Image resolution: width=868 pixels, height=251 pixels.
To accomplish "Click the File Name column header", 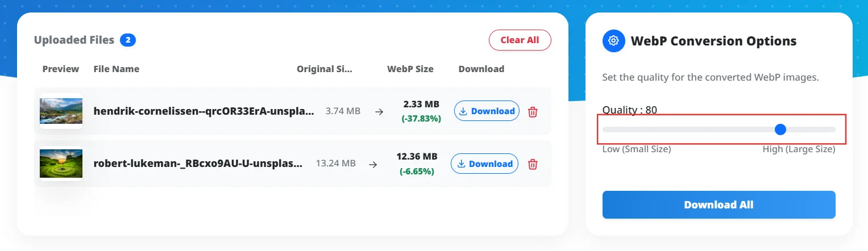I will [117, 69].
